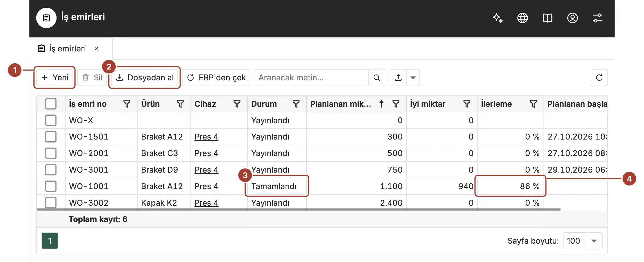The width and height of the screenshot is (644, 262).
Task: Expand the export options dropdown arrow
Action: coord(413,78)
